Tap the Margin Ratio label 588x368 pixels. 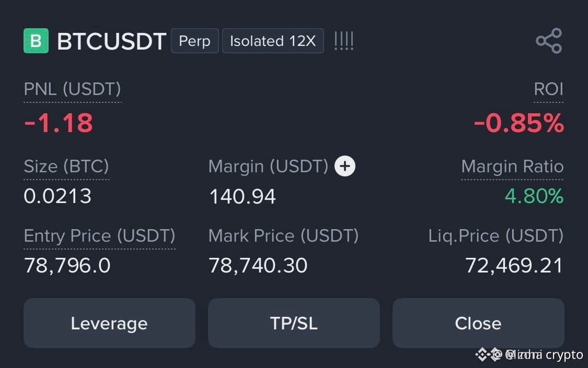point(512,166)
